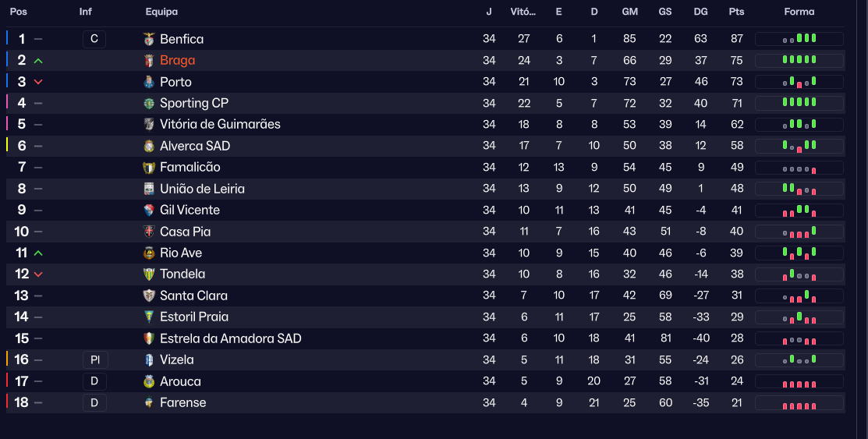
Task: Click the Tondela club crest icon
Action: tap(149, 274)
